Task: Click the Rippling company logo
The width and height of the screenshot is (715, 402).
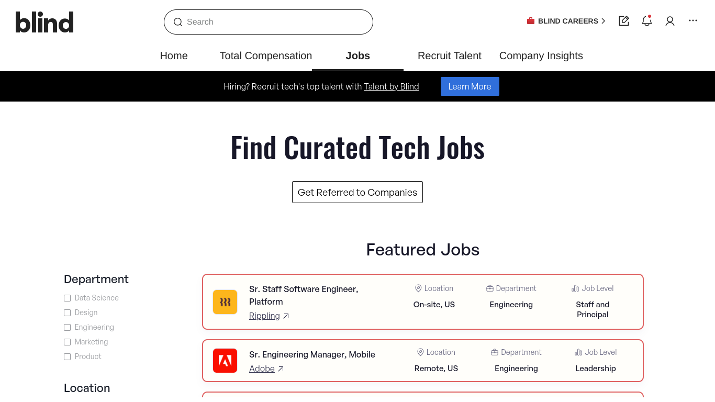Action: tap(225, 302)
